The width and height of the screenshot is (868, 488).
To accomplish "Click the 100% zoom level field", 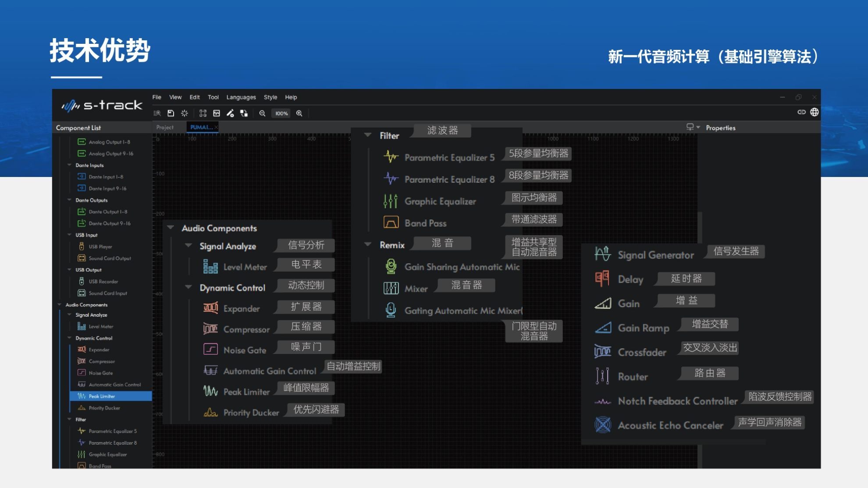I will (281, 113).
